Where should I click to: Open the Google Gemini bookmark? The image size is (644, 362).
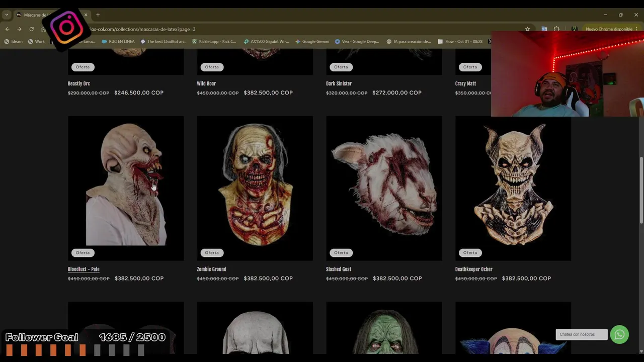[x=312, y=42]
